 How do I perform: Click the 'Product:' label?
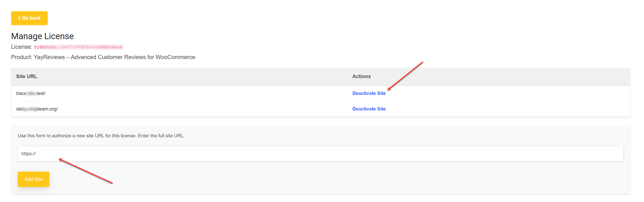[21, 57]
